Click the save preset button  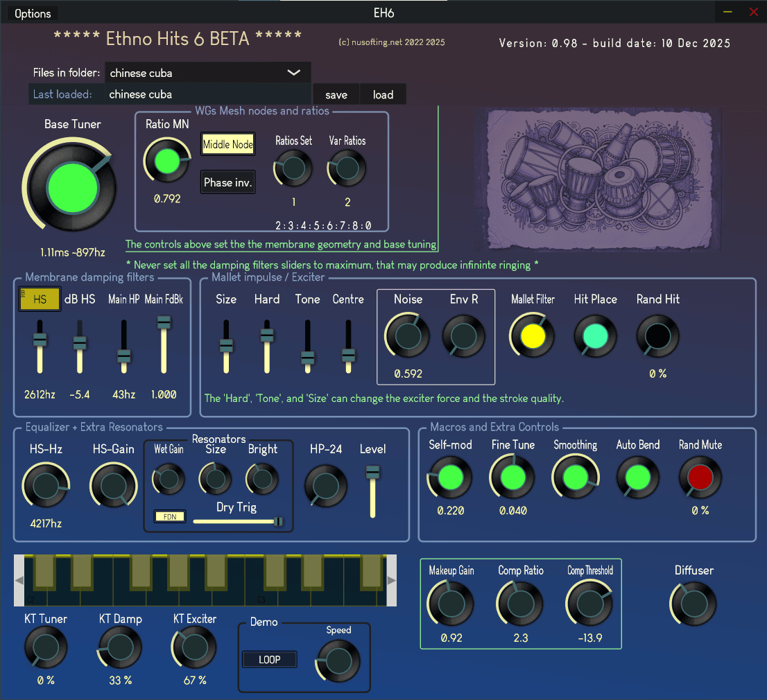[336, 95]
